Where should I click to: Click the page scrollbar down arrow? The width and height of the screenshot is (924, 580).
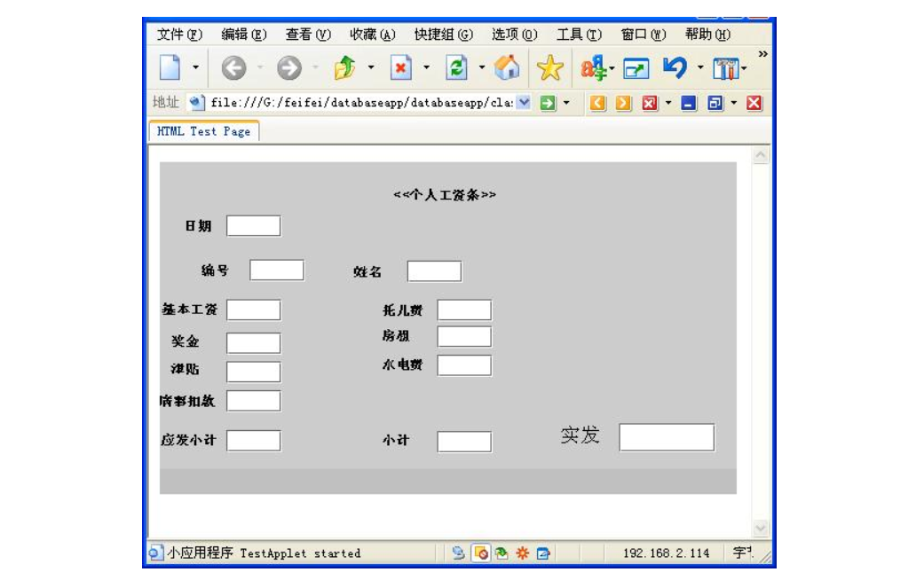pos(760,529)
